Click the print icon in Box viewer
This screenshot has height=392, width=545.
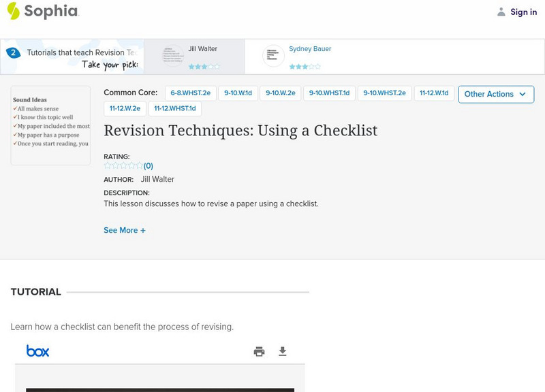(259, 351)
